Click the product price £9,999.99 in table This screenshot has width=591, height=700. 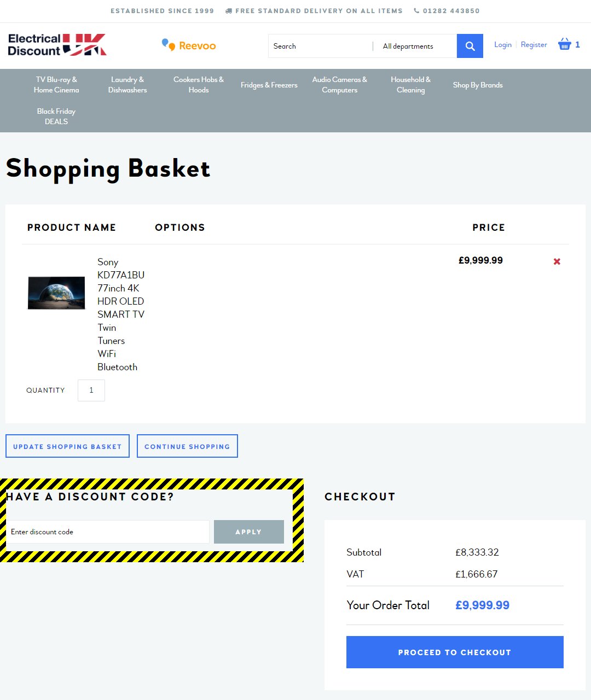click(480, 260)
